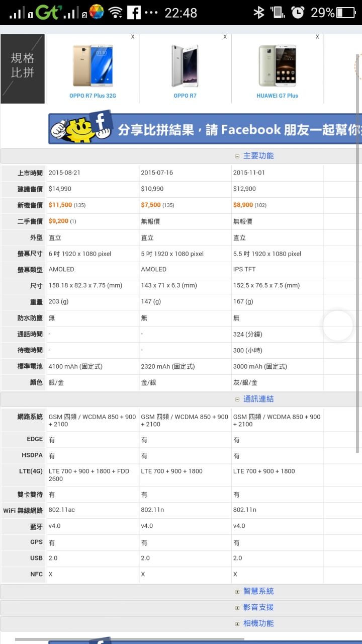This screenshot has width=362, height=644.
Task: Select the 2015-07-16 release date
Action: [x=157, y=173]
